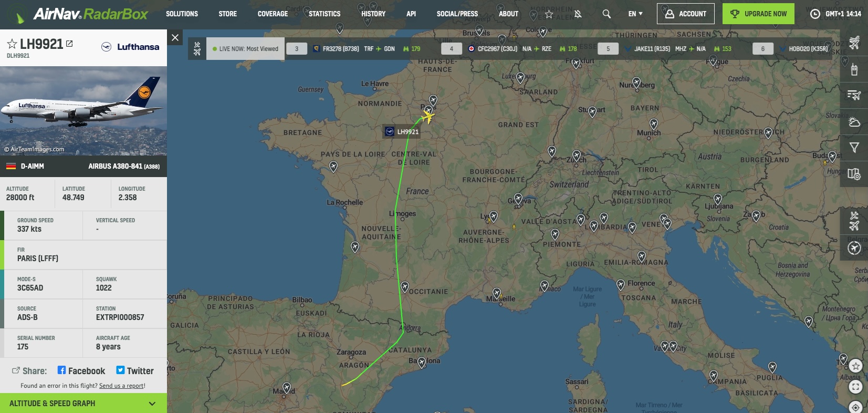Open the SOCIAL/PRESS menu
This screenshot has height=413, width=868.
[457, 14]
